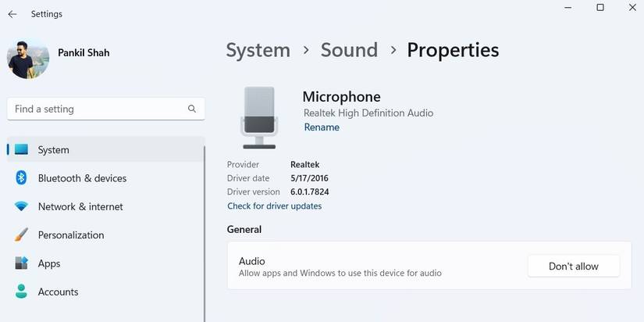644x322 pixels.
Task: Navigate to Sound breadcrumb
Action: point(349,50)
